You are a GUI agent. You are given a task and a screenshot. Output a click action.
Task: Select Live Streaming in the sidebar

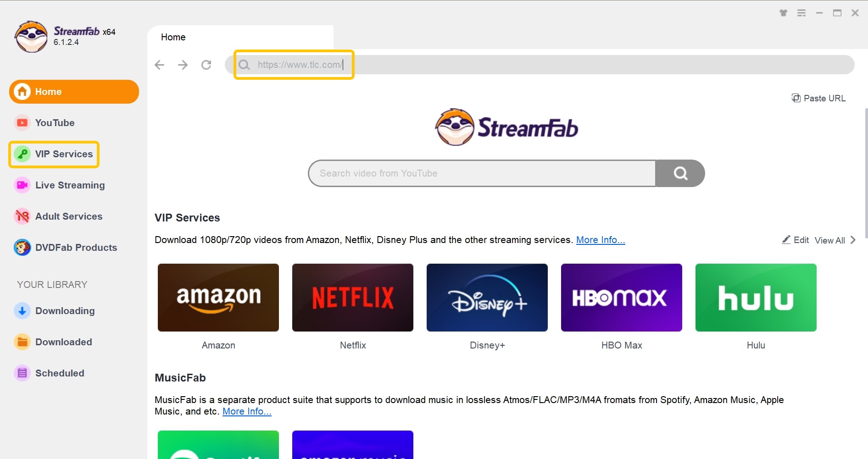point(70,185)
